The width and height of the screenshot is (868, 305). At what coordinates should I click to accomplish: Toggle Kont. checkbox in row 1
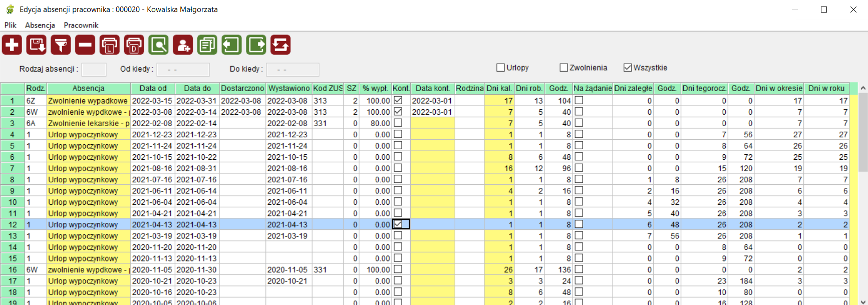pyautogui.click(x=398, y=101)
